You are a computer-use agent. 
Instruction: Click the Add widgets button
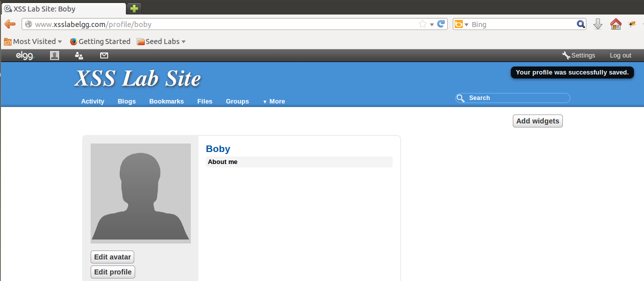(x=538, y=121)
